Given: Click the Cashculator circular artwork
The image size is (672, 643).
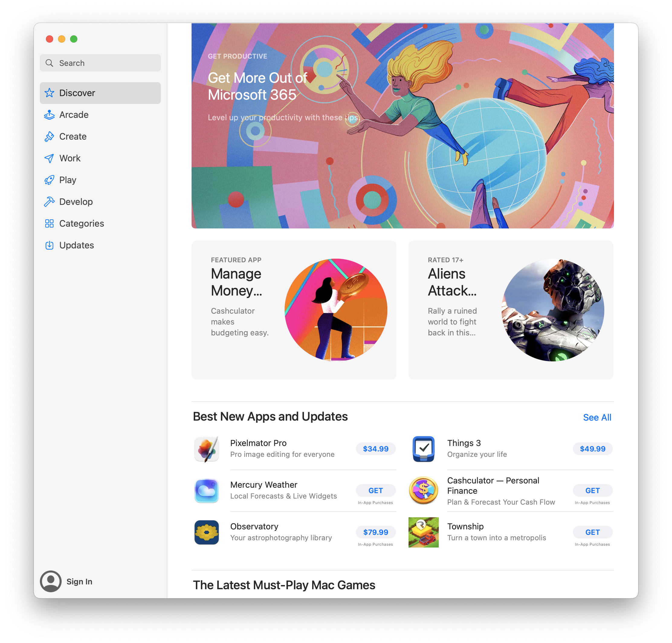Looking at the screenshot, I should tap(336, 310).
